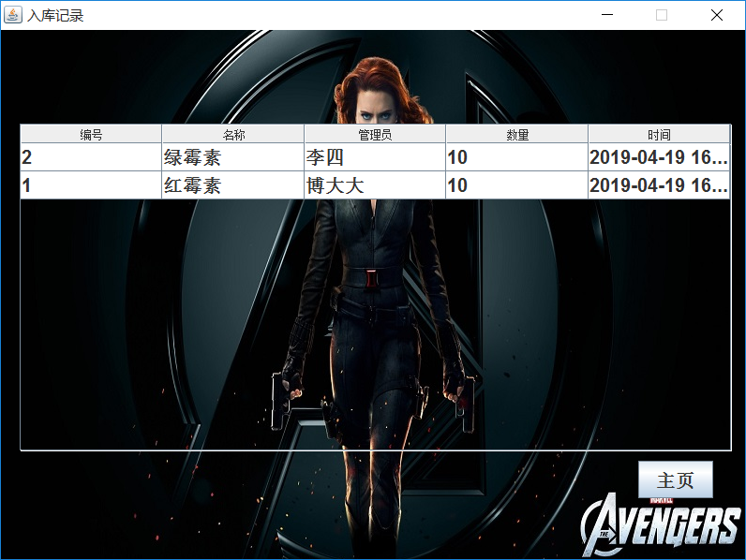Viewport: 746px width, 560px height.
Task: Select the 管理员 column header
Action: coord(375,135)
